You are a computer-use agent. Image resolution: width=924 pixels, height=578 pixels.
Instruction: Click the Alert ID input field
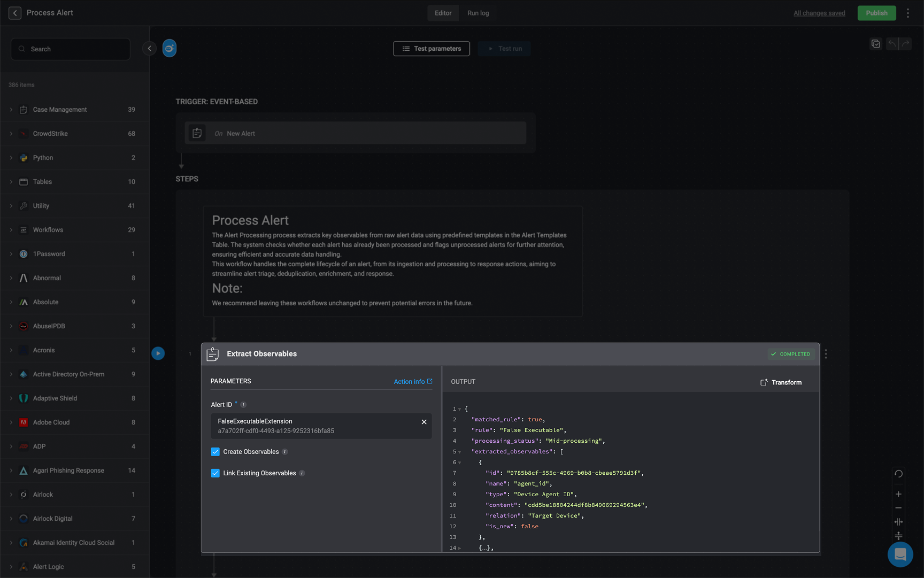click(321, 426)
